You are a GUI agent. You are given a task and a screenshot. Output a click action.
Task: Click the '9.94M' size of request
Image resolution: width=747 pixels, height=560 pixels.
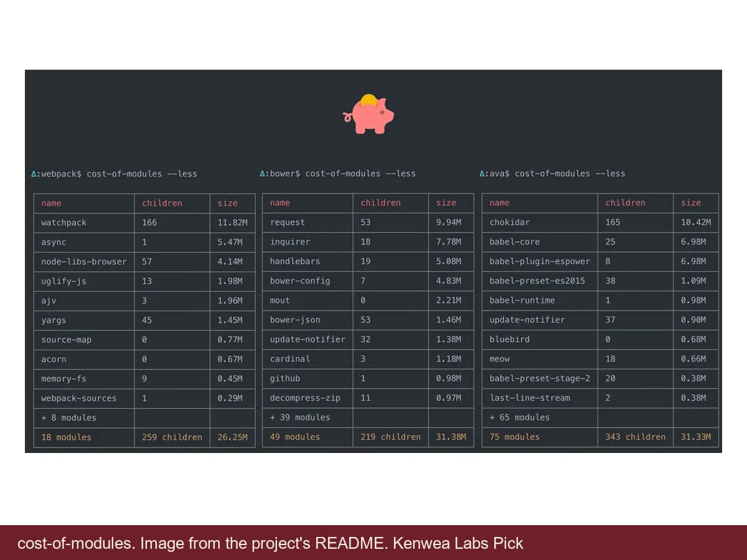coord(448,222)
